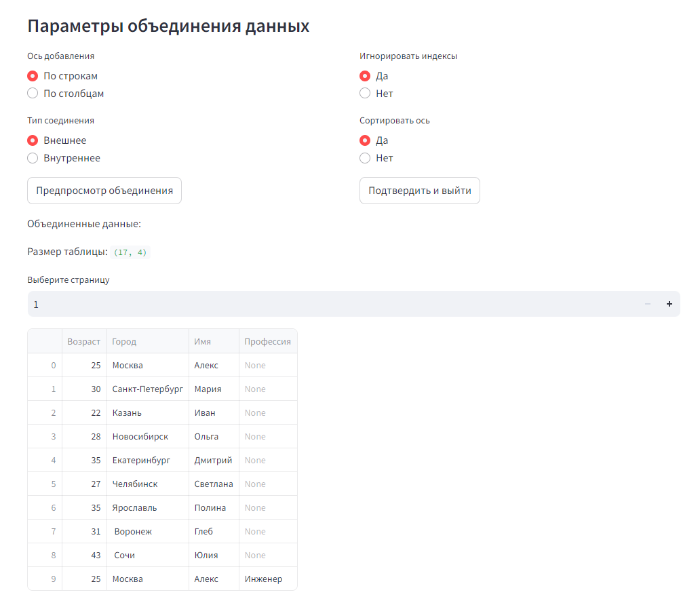Click the 'Имя' column header
The height and width of the screenshot is (603, 700).
coord(214,341)
